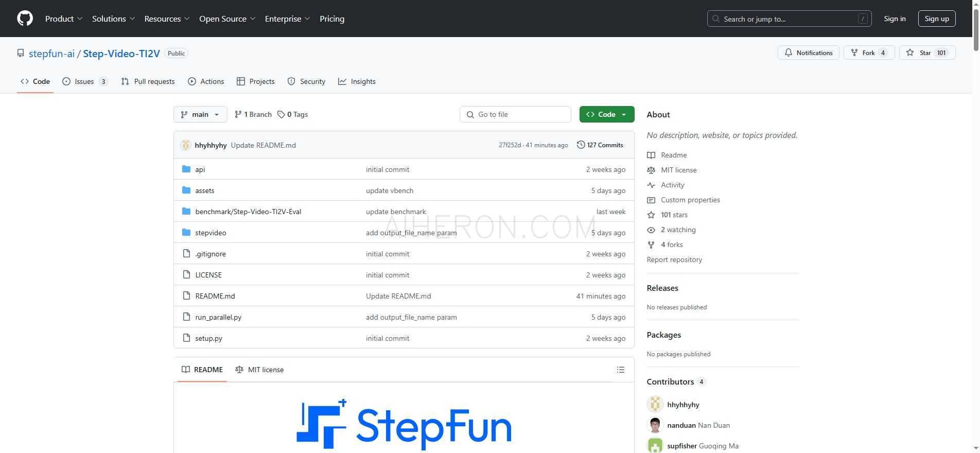Select the README tab
The width and height of the screenshot is (980, 453).
point(202,370)
